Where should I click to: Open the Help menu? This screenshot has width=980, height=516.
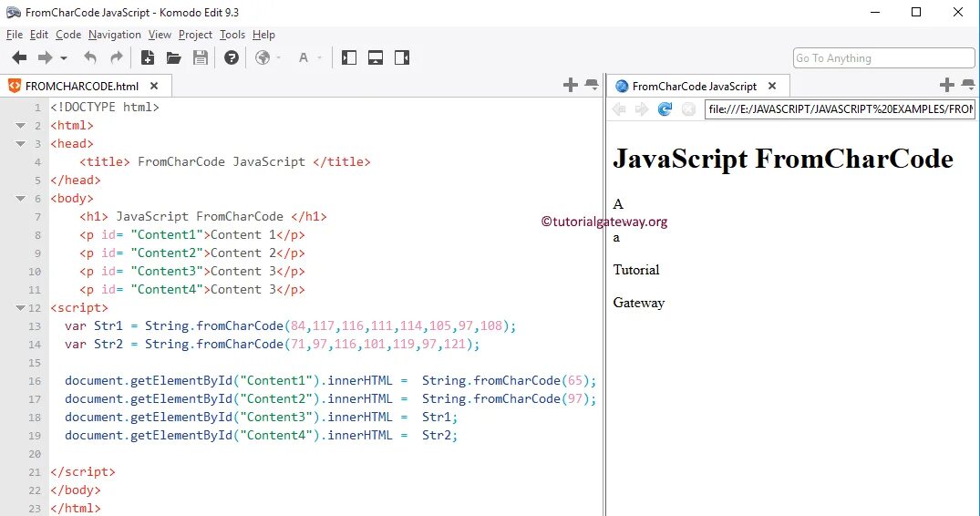263,35
